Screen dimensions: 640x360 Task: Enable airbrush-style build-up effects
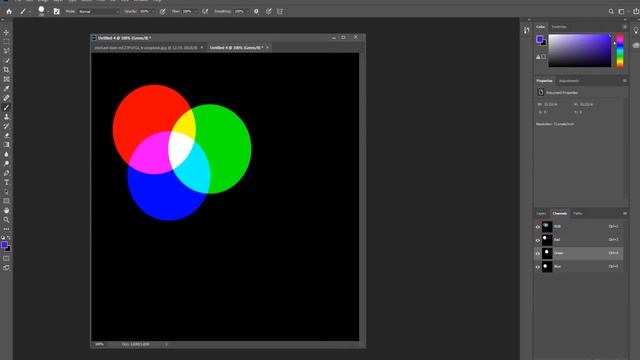point(205,11)
